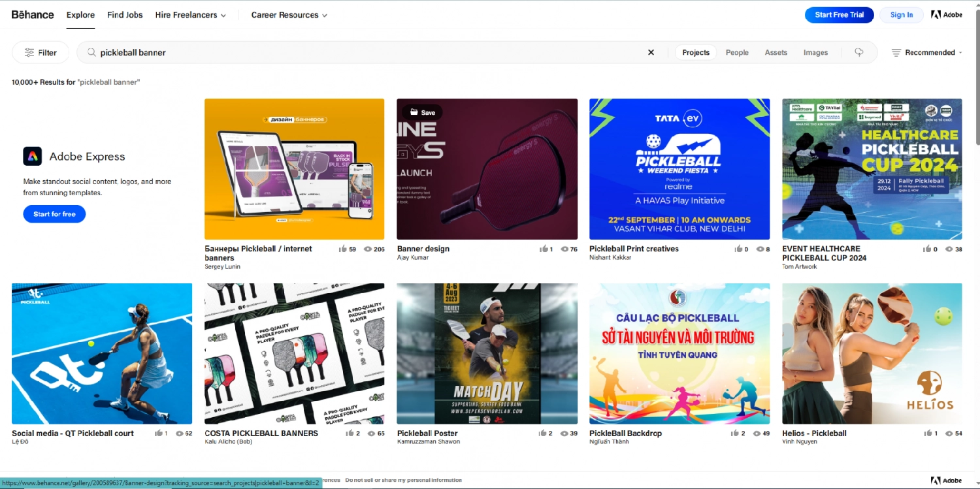Screen dimensions: 980x489
Task: Open Banner design project title
Action: pyautogui.click(x=423, y=249)
